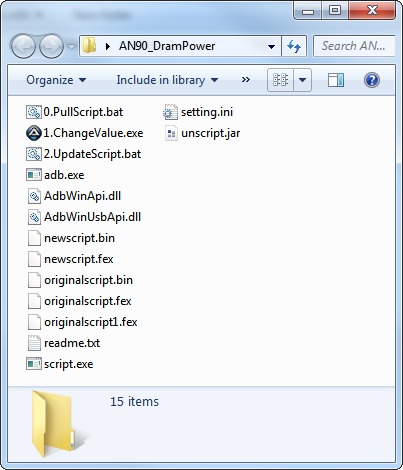
Task: Open the Include in library menu
Action: [167, 80]
